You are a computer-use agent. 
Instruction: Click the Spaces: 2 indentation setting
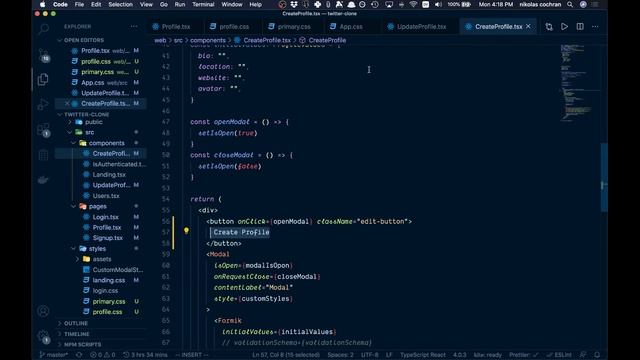340,355
